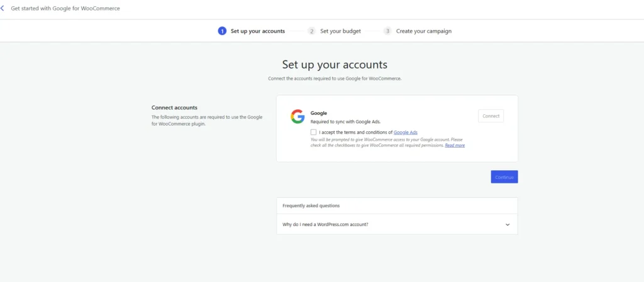Screen dimensions: 644x282
Task: Select the 'Set up your accounts' step
Action: point(257,31)
